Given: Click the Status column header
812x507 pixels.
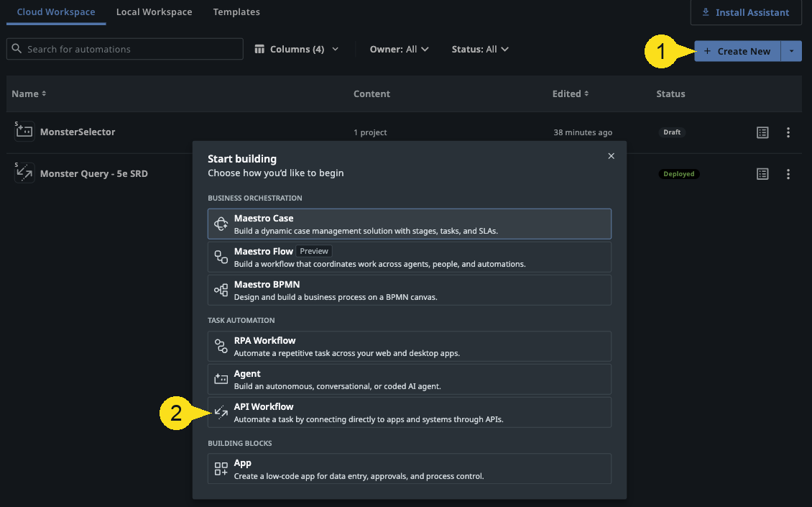Looking at the screenshot, I should pyautogui.click(x=670, y=93).
